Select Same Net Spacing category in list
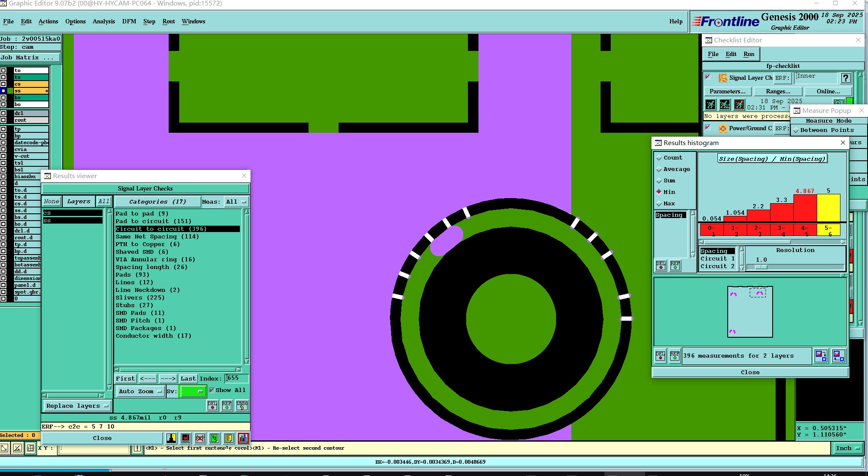 click(157, 237)
